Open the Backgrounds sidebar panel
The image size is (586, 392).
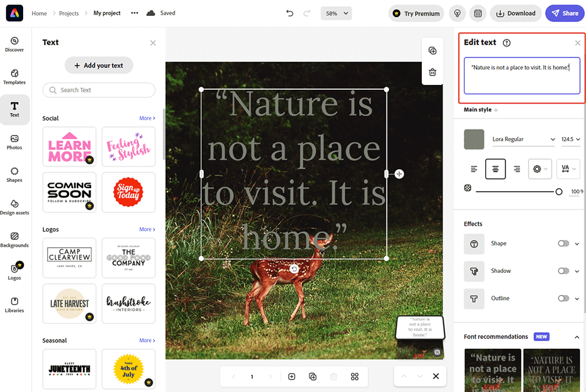point(14,240)
